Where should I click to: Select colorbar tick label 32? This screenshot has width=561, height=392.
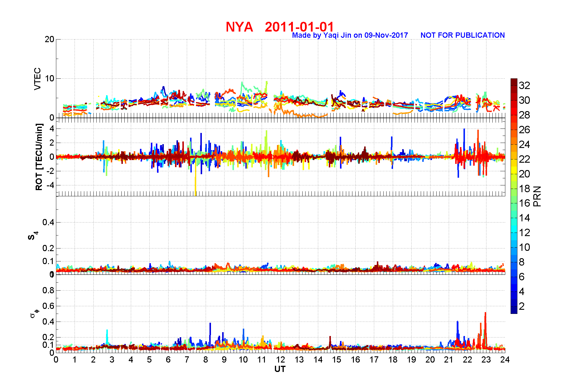pos(524,85)
